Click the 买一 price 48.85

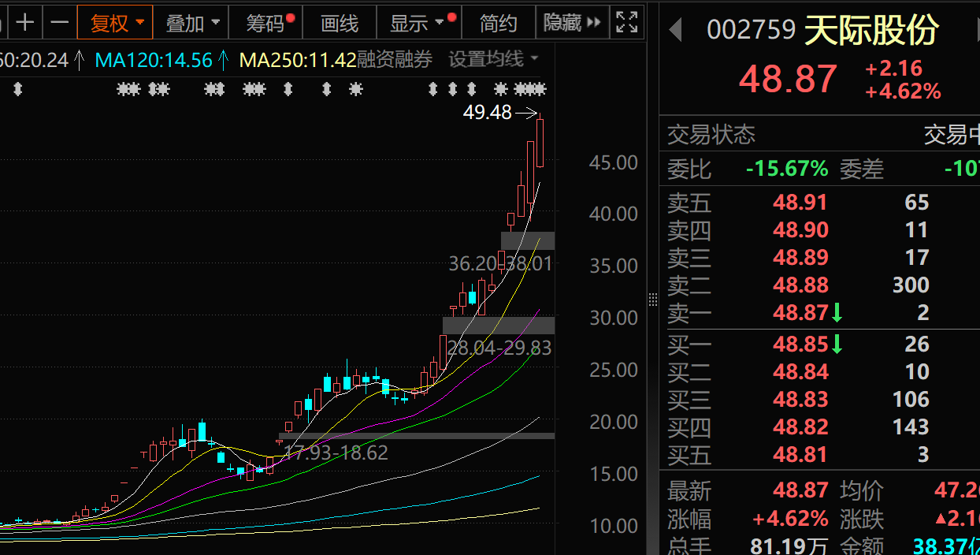click(800, 345)
